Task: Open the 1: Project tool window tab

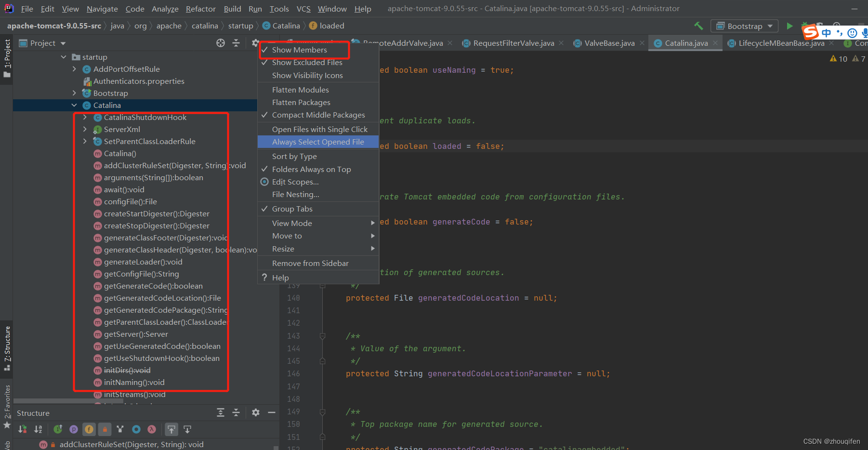Action: point(7,58)
